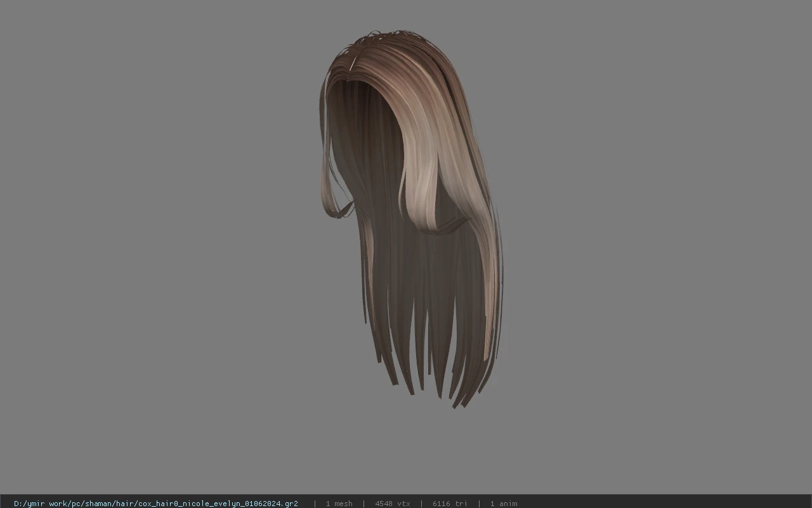Viewport: 812px width, 508px height.
Task: Click the '1 anim' status entry
Action: (503, 504)
